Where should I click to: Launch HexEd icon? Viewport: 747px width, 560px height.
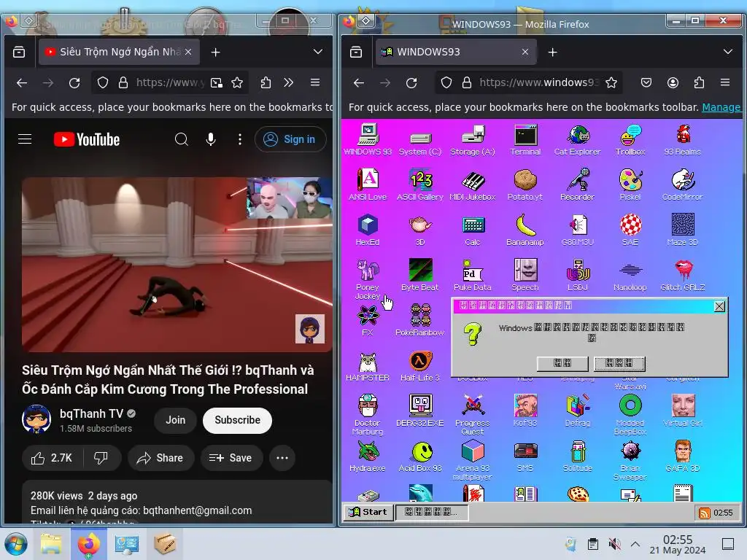click(368, 230)
